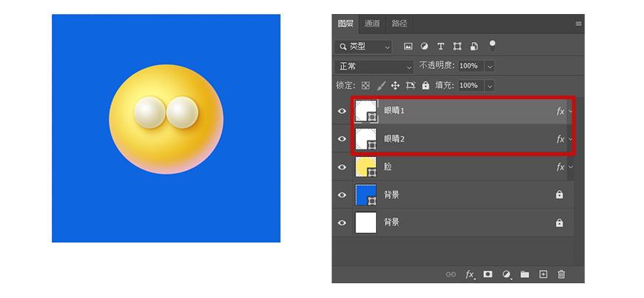The width and height of the screenshot is (644, 298).
Task: Hide the 眼睛1 layer via eye icon
Action: click(x=342, y=111)
